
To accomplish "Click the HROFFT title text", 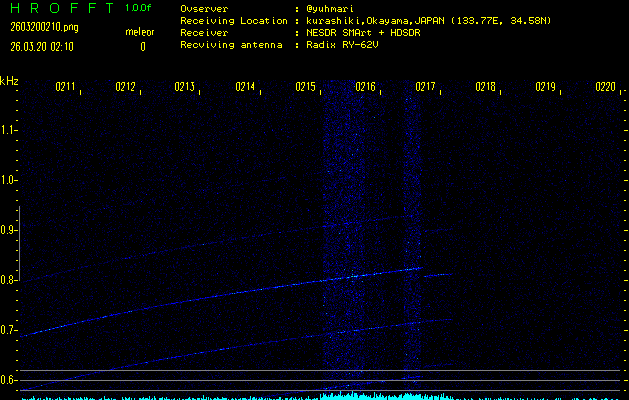I will tap(61, 8).
